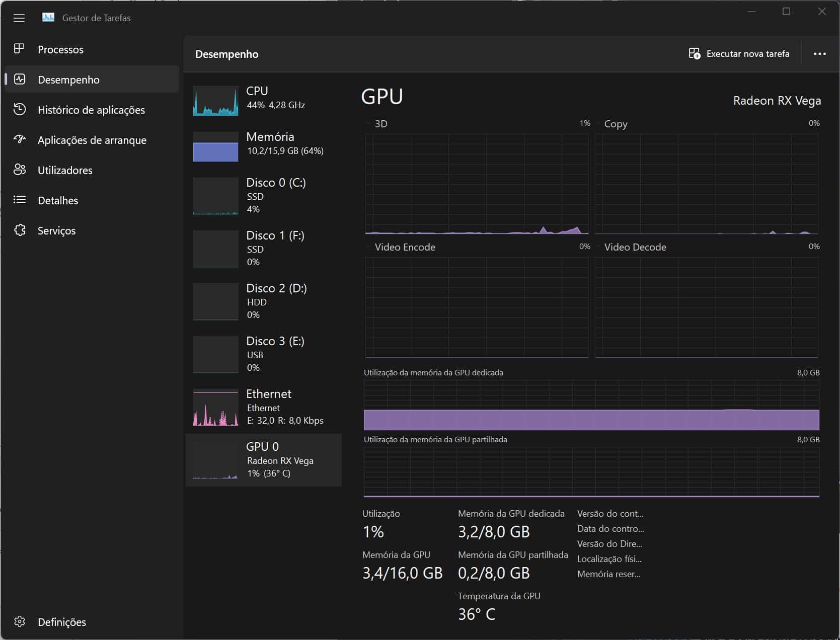Maximize the Gestor de Tarefas window
The image size is (840, 640).
pos(786,12)
